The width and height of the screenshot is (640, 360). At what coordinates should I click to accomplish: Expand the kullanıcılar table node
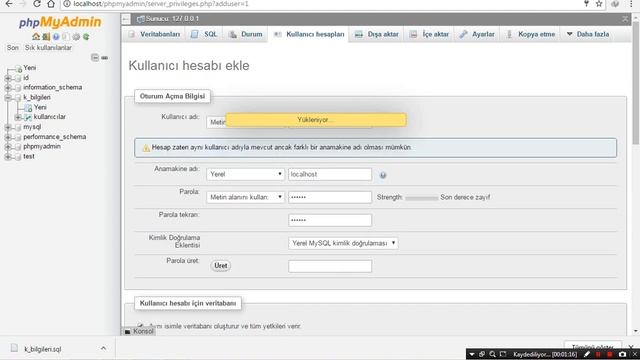click(x=18, y=117)
